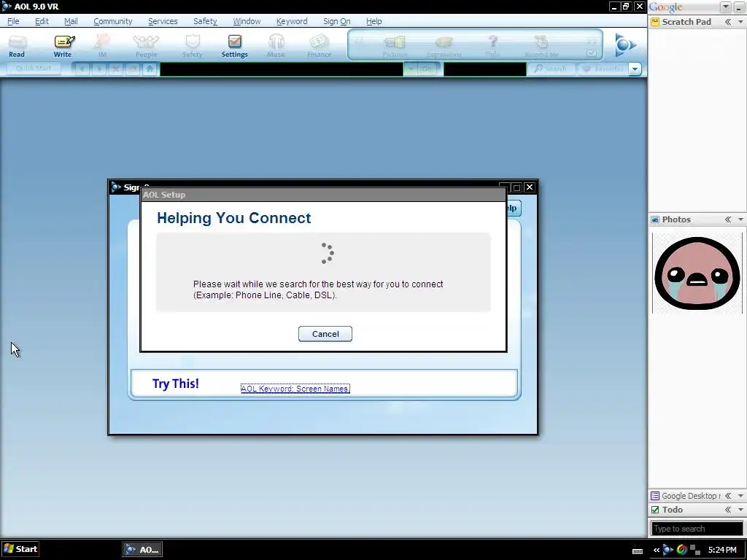Click the Pictures toolbar icon
The image size is (747, 560).
click(x=395, y=47)
